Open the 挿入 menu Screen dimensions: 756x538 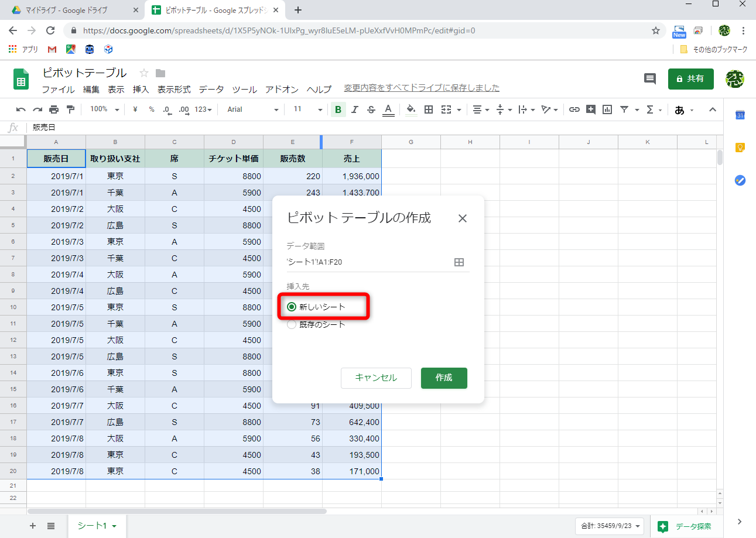coord(141,90)
